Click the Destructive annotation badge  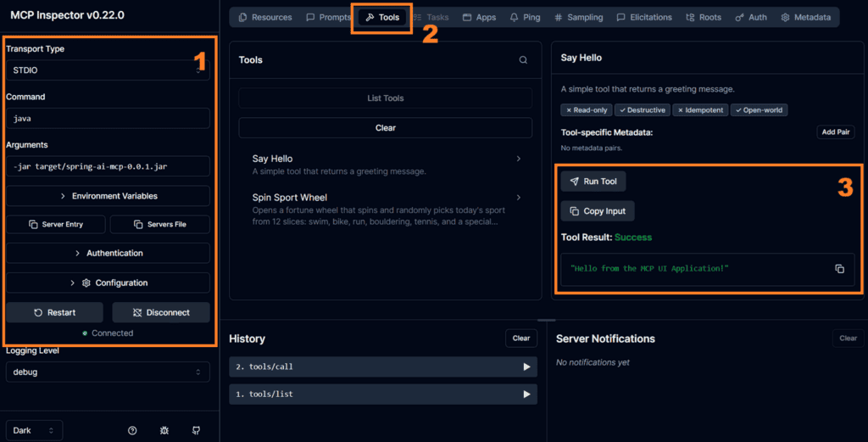click(x=643, y=110)
